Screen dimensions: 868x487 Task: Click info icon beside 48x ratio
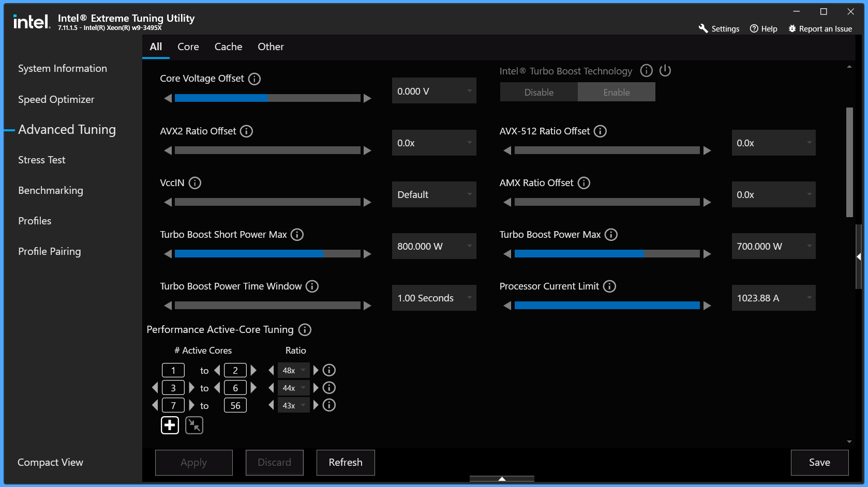pyautogui.click(x=329, y=370)
